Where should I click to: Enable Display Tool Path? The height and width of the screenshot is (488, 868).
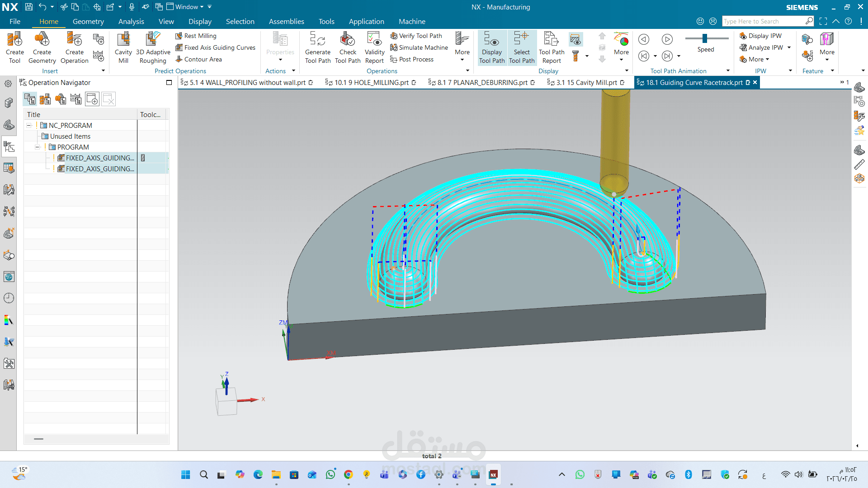pos(491,47)
